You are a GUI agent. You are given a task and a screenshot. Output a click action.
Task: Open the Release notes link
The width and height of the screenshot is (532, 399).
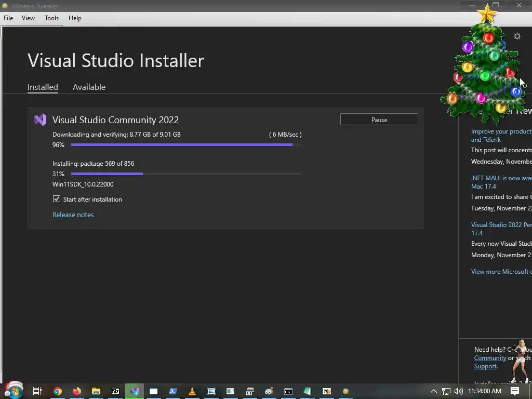[73, 215]
